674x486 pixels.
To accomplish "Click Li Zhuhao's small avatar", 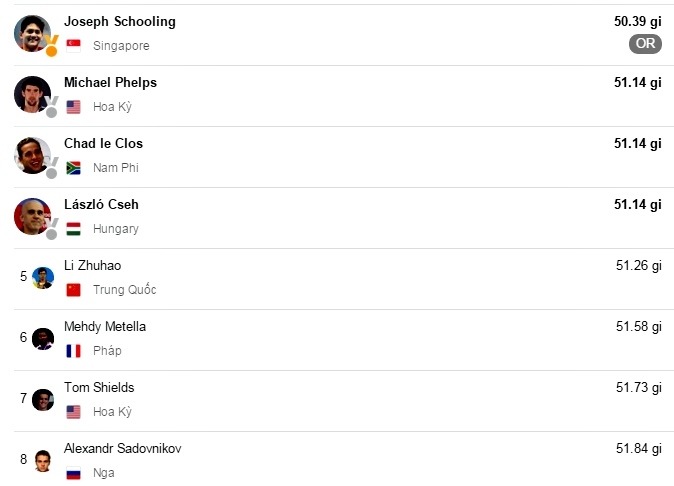I will 42,277.
